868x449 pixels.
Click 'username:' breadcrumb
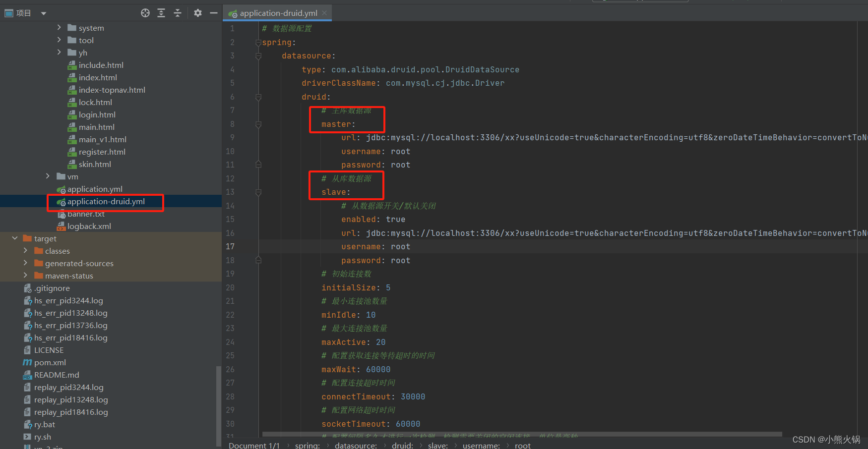(481, 445)
